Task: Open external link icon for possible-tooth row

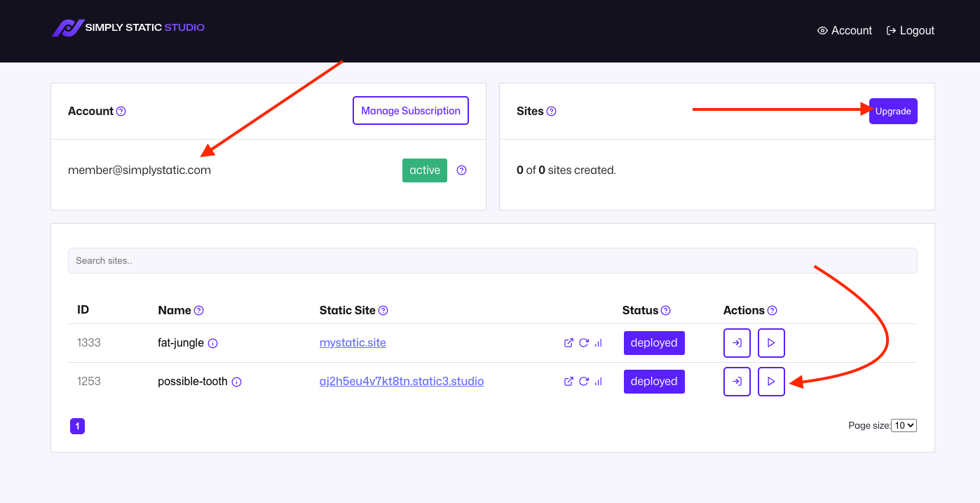Action: 569,382
